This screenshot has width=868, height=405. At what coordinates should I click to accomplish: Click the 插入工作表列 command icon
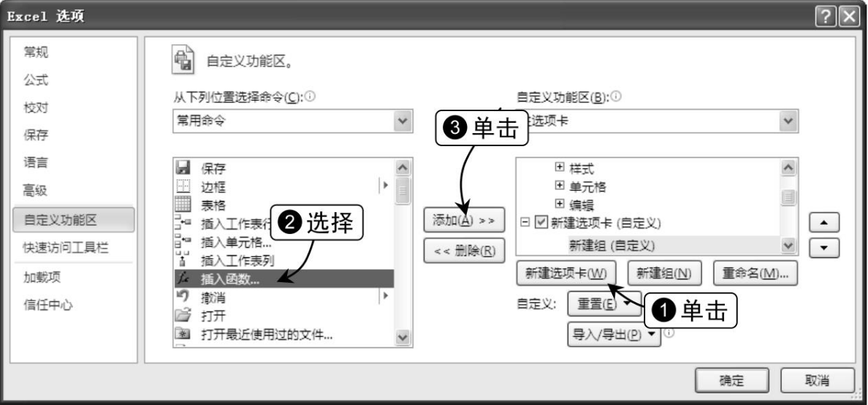tap(183, 260)
